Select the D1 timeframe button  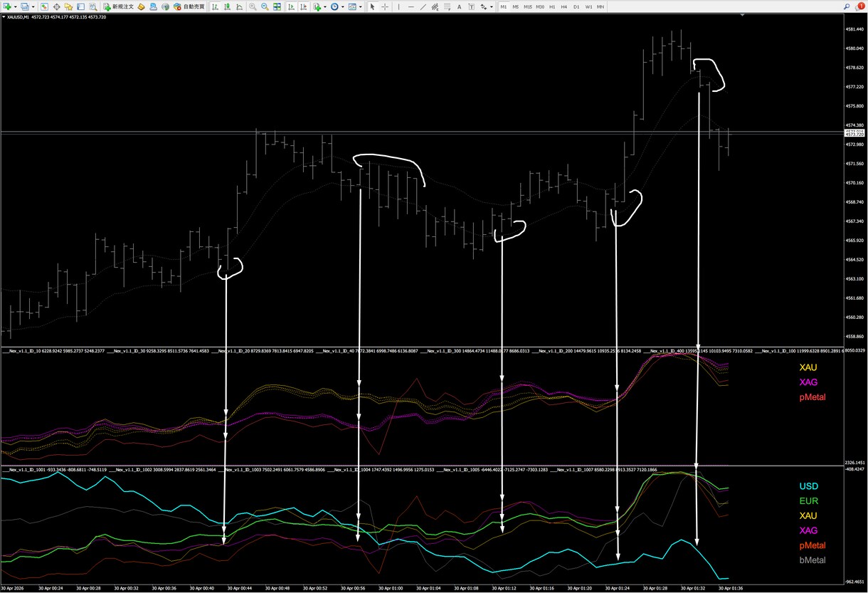576,6
